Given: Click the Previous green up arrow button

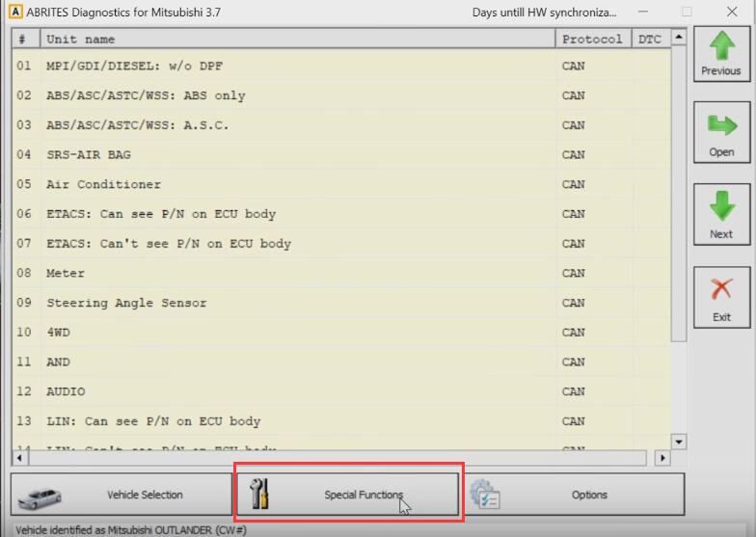Looking at the screenshot, I should [721, 54].
